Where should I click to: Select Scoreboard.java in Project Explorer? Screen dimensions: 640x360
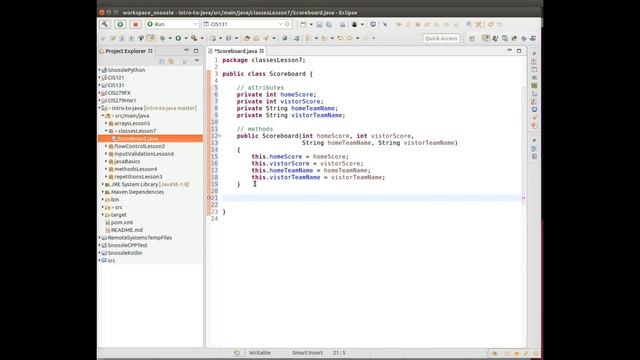point(138,139)
